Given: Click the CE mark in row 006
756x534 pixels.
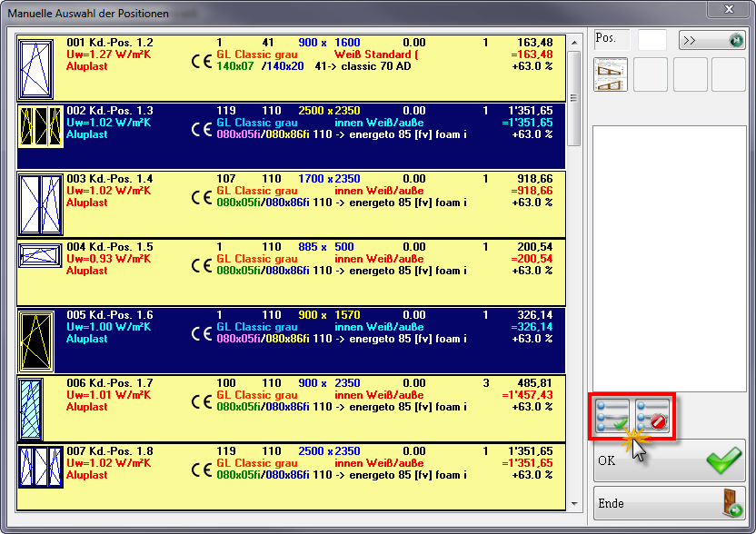Looking at the screenshot, I should tap(202, 402).
